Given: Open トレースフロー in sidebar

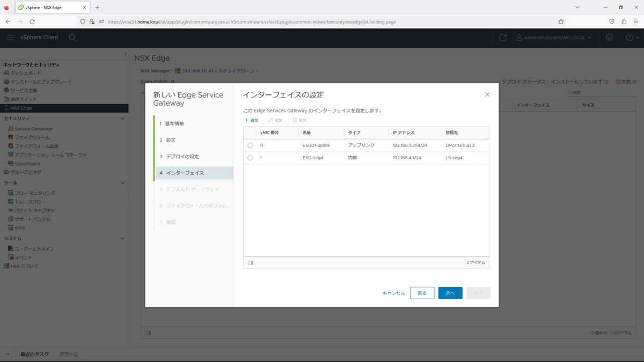Looking at the screenshot, I should tap(30, 202).
